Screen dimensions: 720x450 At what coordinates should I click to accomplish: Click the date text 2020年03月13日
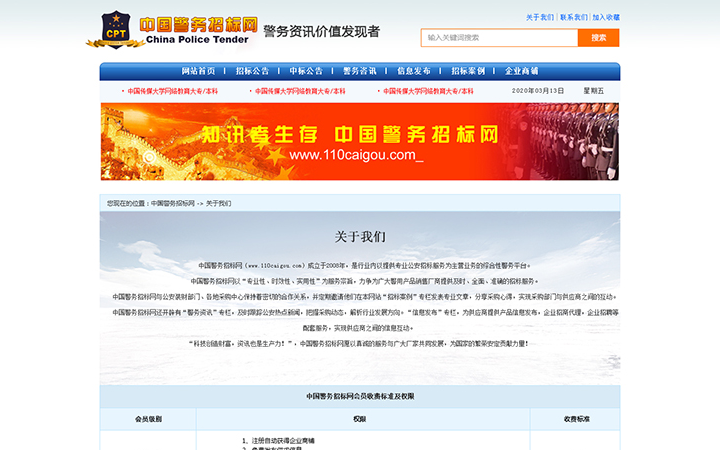tap(538, 91)
